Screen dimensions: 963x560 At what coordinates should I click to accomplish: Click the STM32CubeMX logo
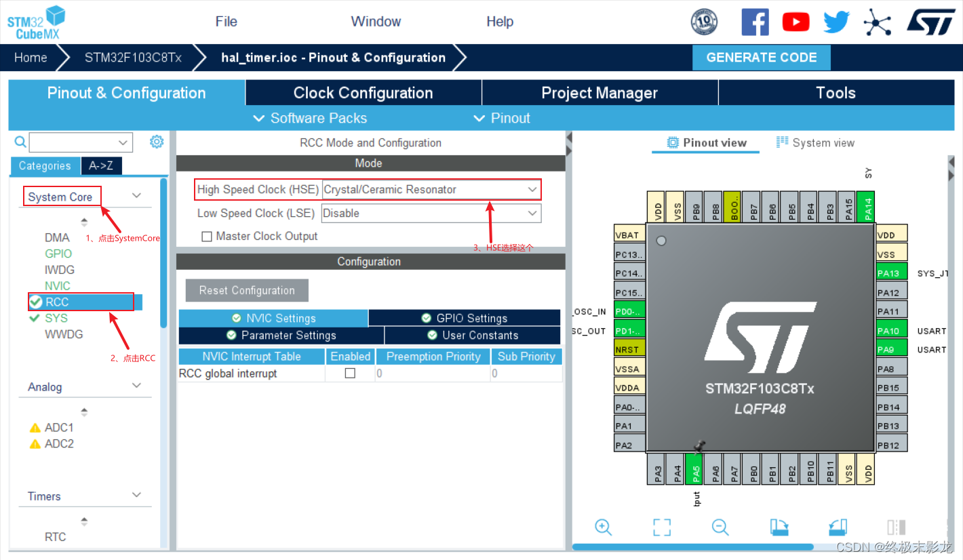click(x=36, y=22)
